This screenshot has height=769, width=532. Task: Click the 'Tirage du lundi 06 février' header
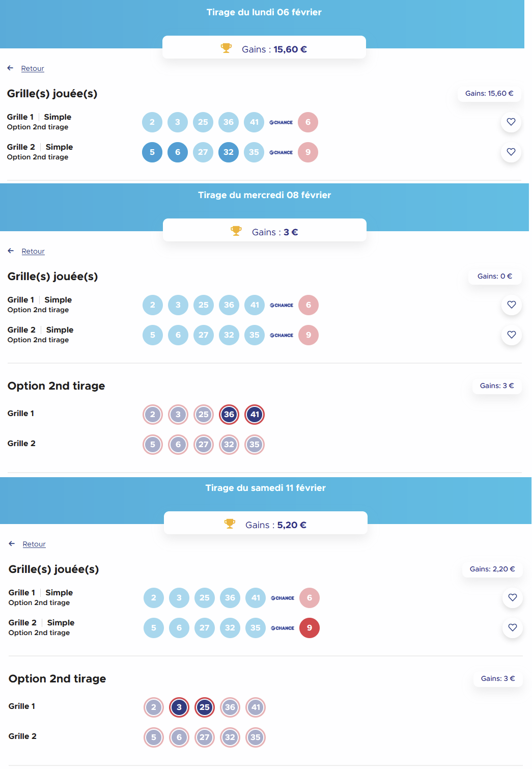pos(264,12)
